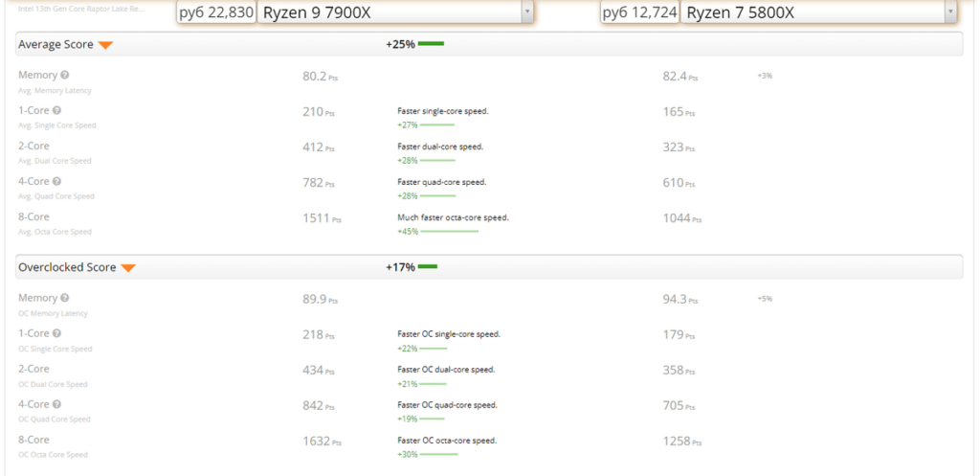Click the 1632 Pts OC octa-core value

[x=322, y=442]
